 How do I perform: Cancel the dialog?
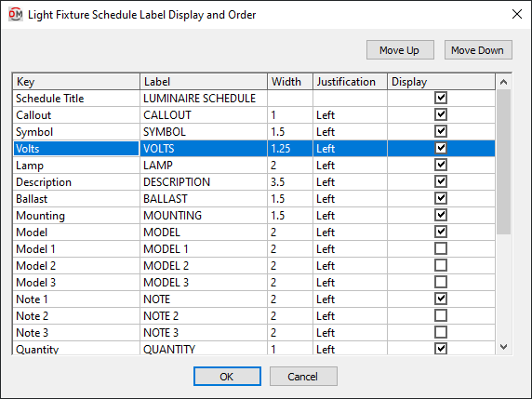(303, 377)
